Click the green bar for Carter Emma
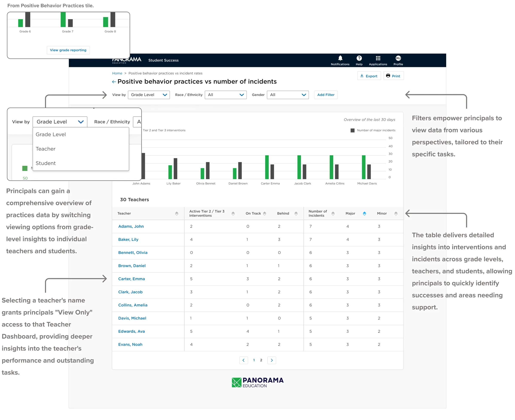Viewport: 515px width, 420px height. 267,167
